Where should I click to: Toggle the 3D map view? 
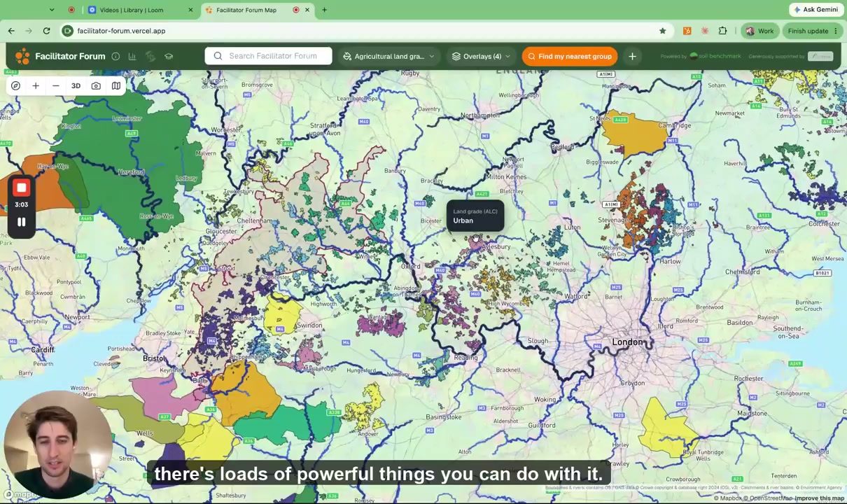click(x=76, y=86)
